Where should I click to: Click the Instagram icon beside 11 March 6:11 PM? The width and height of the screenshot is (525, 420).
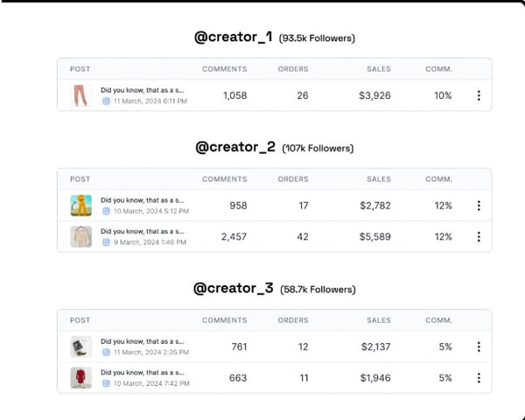106,101
